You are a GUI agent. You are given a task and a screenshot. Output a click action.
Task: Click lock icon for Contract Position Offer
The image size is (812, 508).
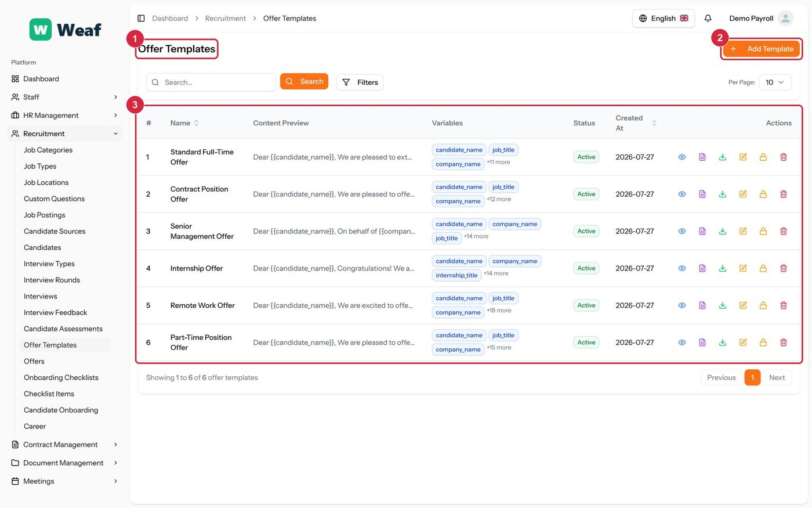tap(763, 194)
